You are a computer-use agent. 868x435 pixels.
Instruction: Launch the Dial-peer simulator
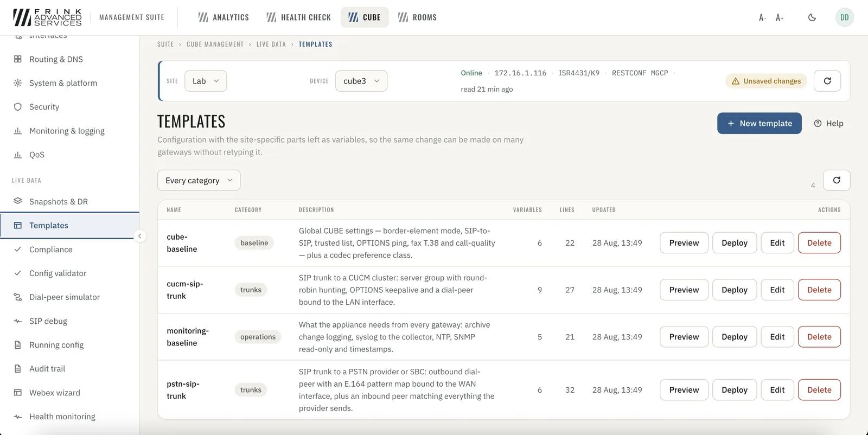click(x=69, y=297)
